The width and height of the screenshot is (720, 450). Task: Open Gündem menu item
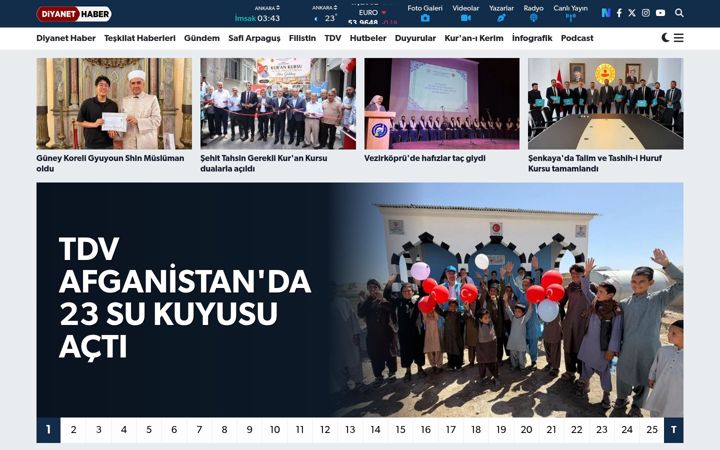(202, 38)
